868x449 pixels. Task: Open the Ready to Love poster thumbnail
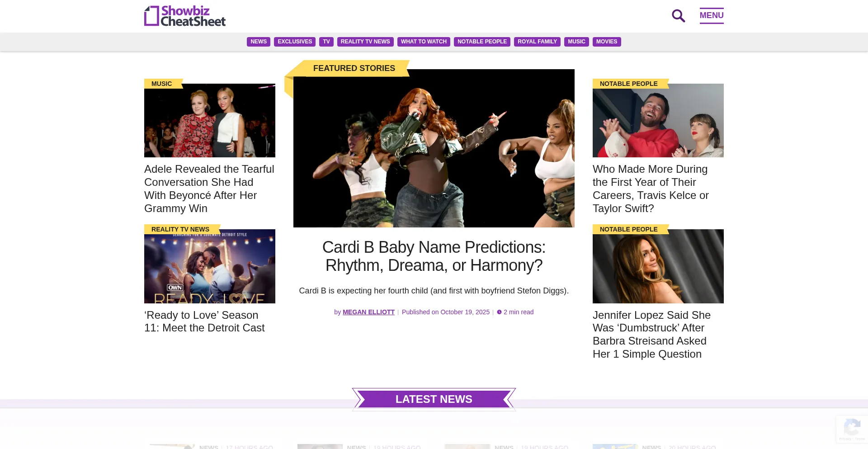210,266
